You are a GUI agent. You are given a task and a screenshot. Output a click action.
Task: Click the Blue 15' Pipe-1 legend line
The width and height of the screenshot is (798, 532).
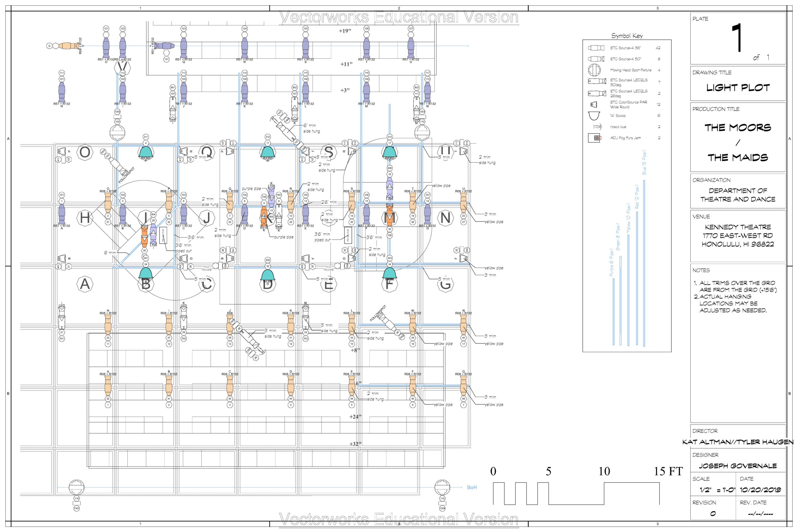644,263
